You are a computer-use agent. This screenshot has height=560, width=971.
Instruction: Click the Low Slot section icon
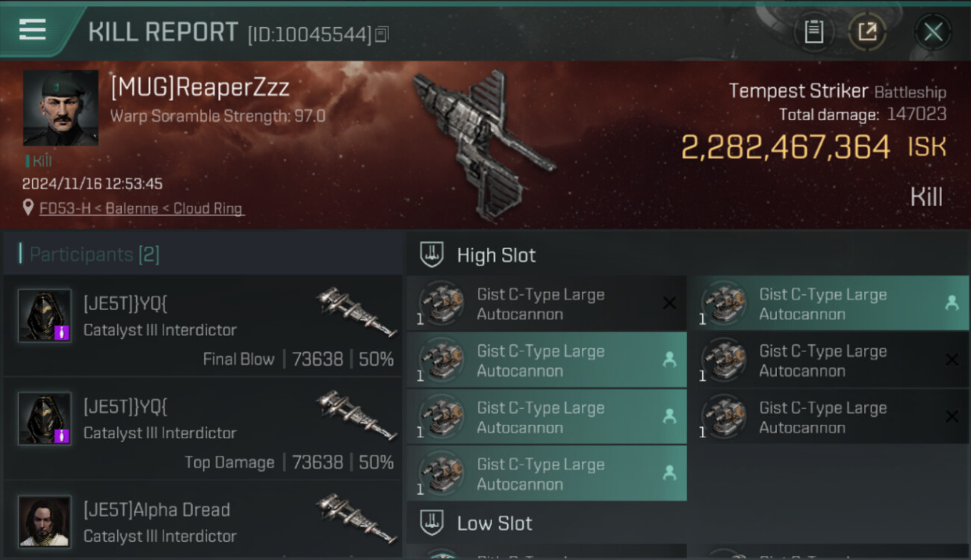pos(432,523)
